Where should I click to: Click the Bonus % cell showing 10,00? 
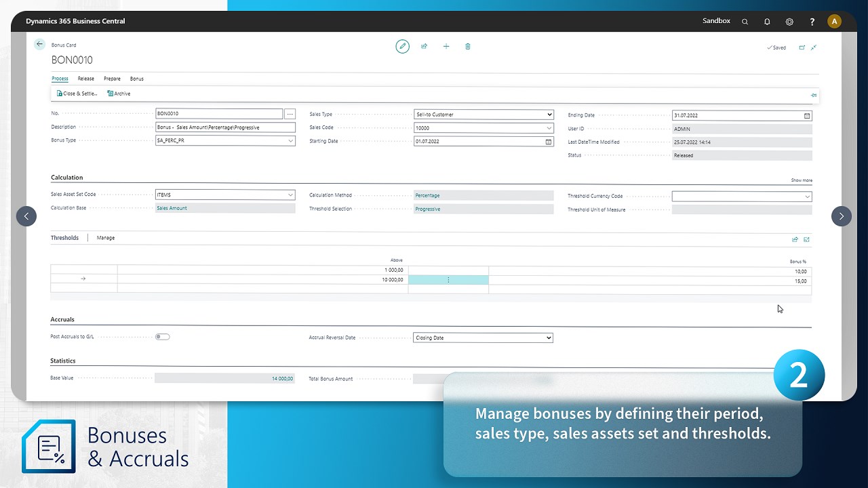[650, 271]
